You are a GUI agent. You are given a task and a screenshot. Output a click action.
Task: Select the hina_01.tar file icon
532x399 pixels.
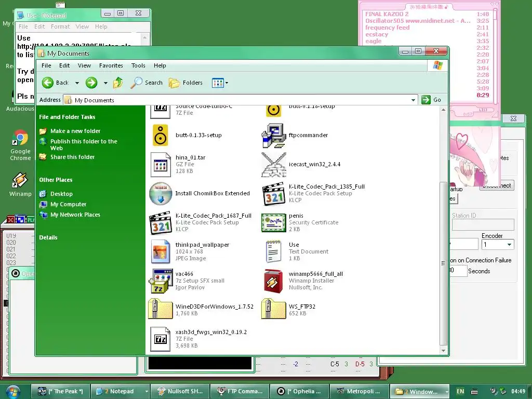160,165
